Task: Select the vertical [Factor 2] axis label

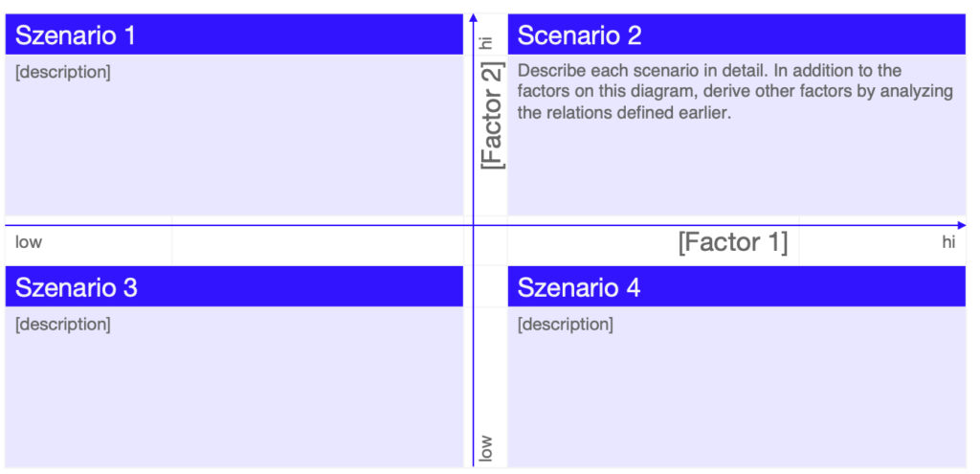Action: (492, 115)
